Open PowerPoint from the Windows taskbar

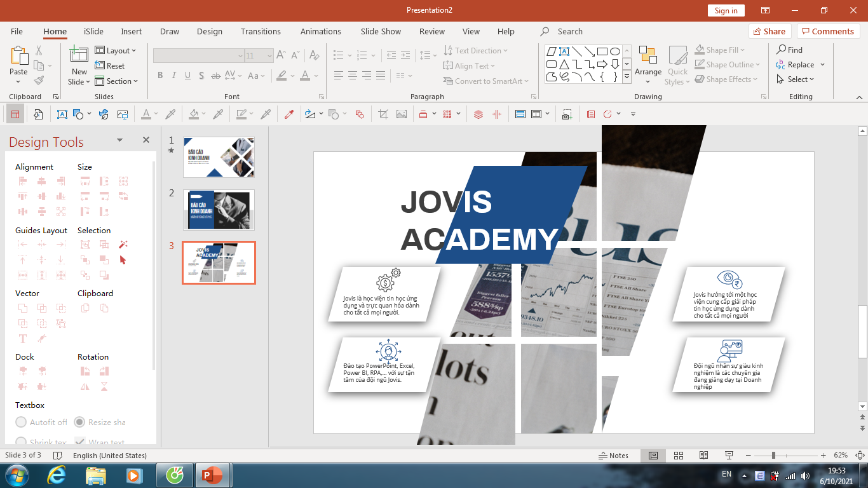click(212, 475)
